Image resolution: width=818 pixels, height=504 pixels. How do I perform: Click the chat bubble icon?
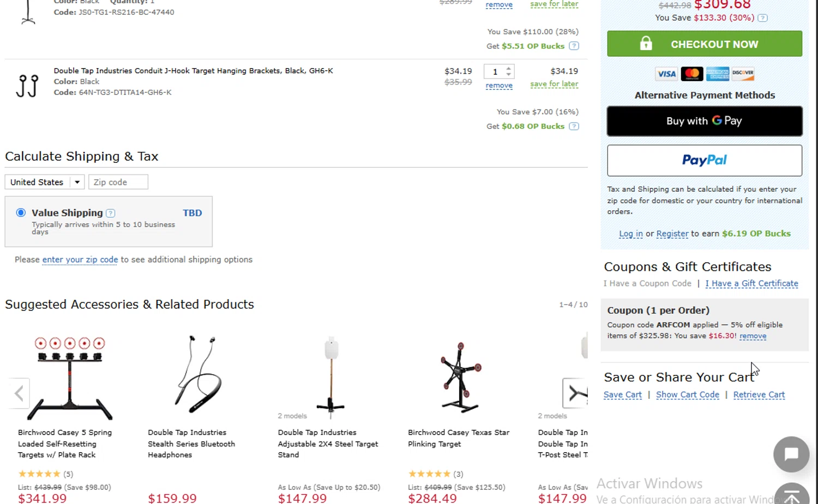click(x=791, y=454)
